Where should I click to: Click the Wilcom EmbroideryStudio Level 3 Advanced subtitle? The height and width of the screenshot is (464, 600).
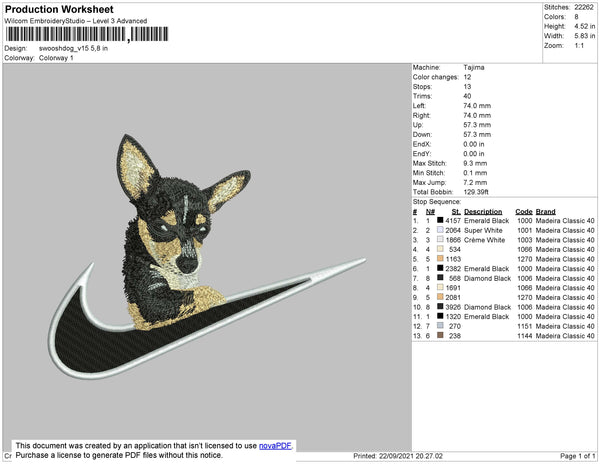(x=76, y=21)
